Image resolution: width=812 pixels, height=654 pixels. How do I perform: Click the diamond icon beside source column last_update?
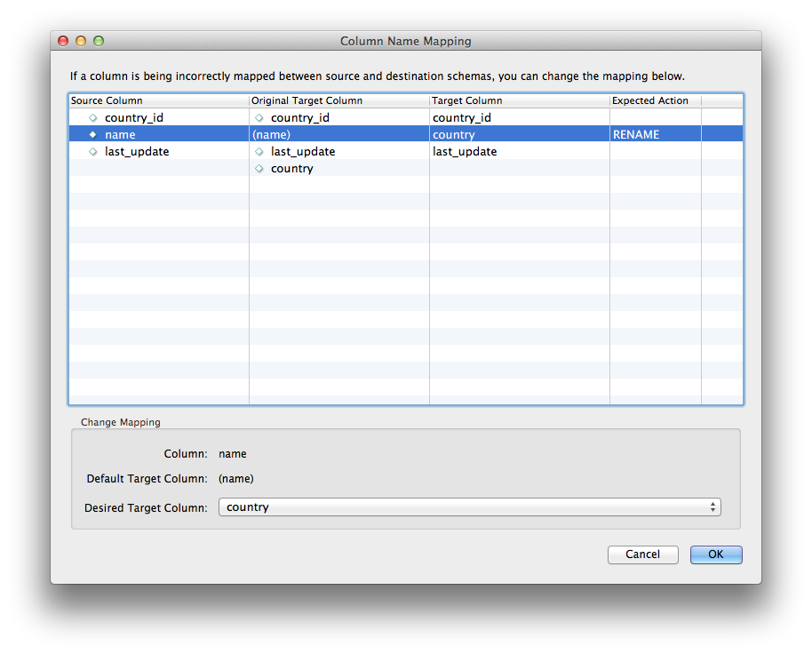pos(92,151)
